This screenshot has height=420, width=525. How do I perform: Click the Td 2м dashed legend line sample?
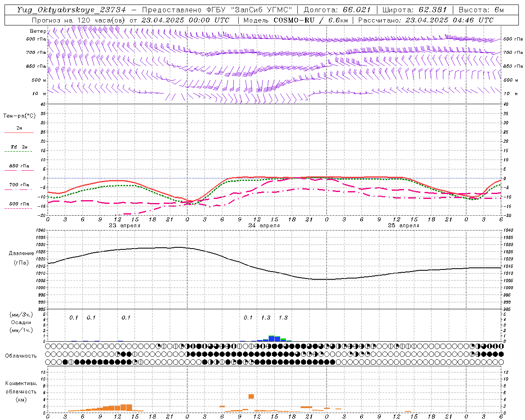click(18, 152)
